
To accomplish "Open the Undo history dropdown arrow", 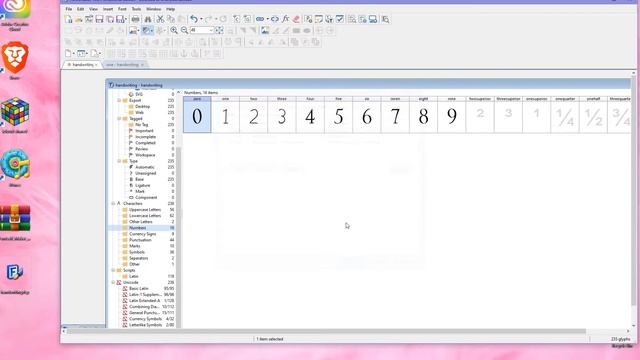I will [x=201, y=19].
